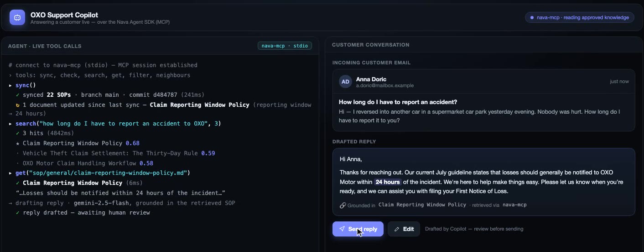Click the checkmark before '3 hits'

17,133
